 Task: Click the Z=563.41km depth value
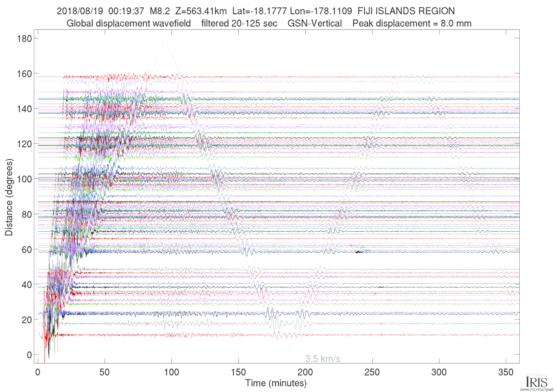201,11
